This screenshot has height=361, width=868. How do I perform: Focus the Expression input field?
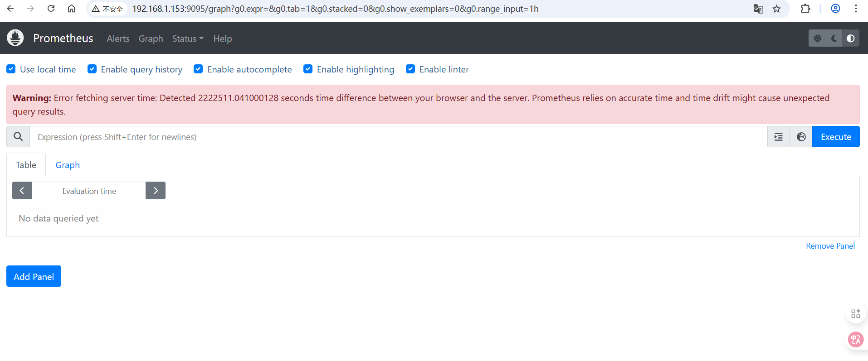(x=399, y=137)
